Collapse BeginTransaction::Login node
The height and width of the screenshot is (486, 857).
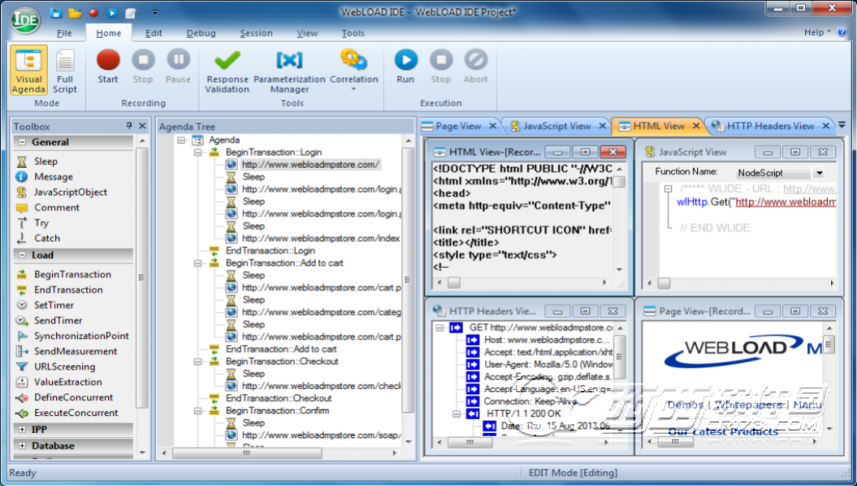point(197,152)
